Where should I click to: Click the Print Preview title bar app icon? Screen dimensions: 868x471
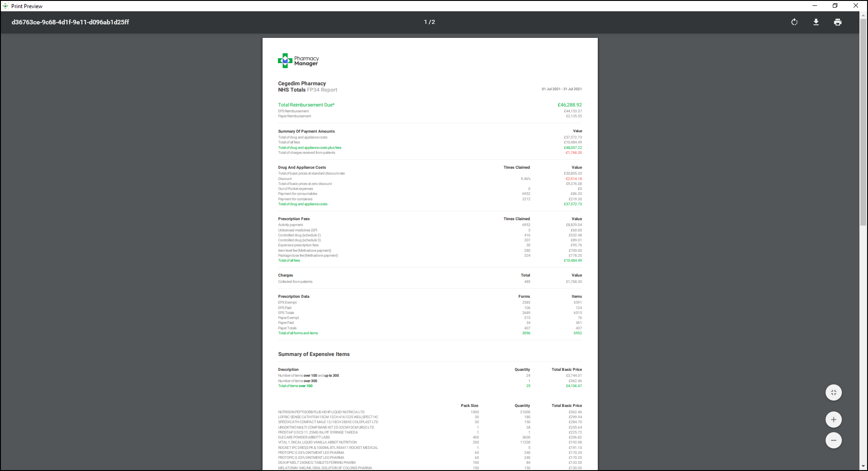coord(5,6)
